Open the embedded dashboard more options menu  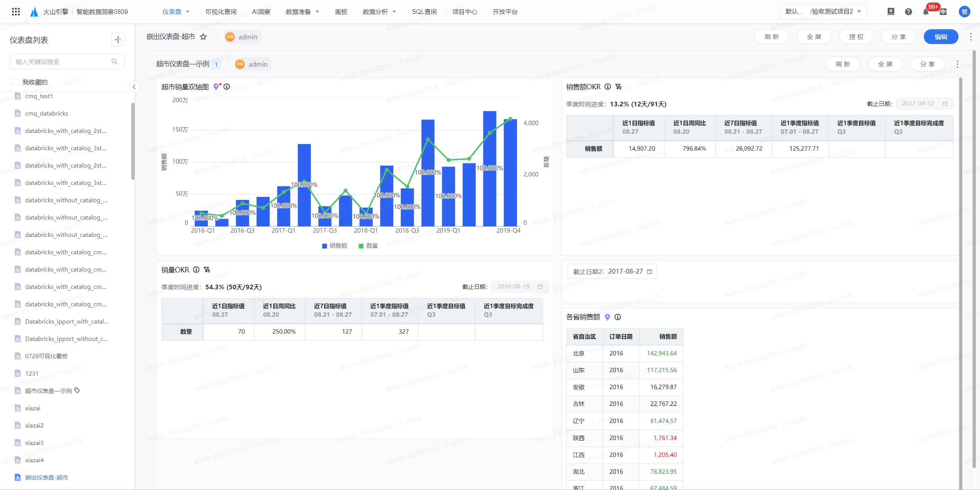(957, 64)
